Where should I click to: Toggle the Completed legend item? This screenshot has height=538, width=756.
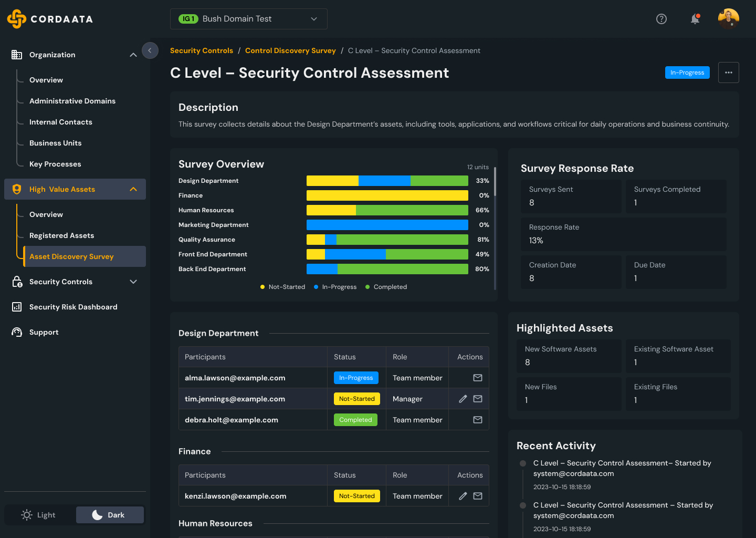pos(386,287)
